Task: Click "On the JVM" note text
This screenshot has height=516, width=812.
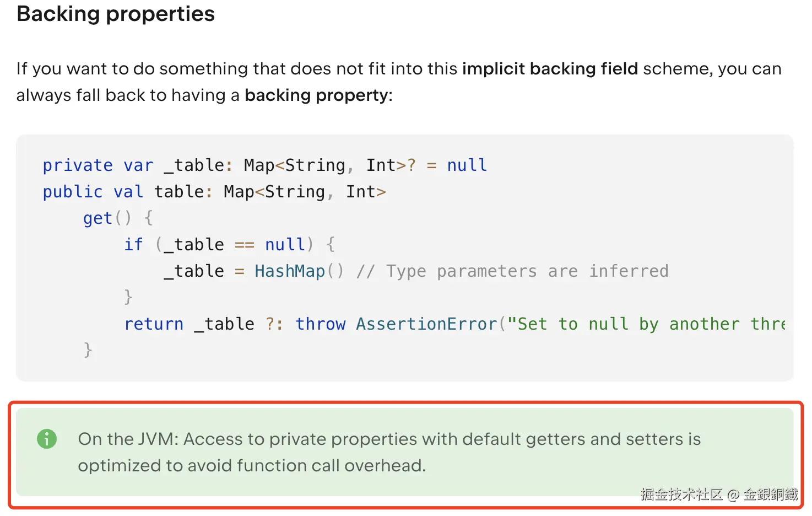Action: click(128, 439)
